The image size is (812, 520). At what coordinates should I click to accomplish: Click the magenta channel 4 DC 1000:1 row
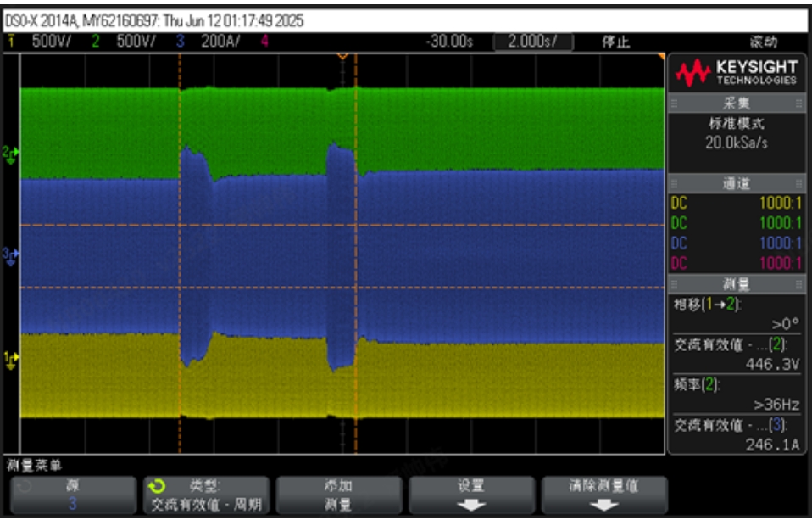coord(737,263)
